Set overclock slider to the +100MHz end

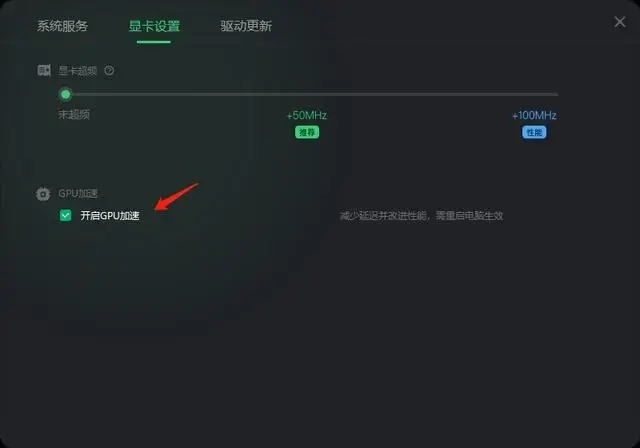(x=556, y=95)
